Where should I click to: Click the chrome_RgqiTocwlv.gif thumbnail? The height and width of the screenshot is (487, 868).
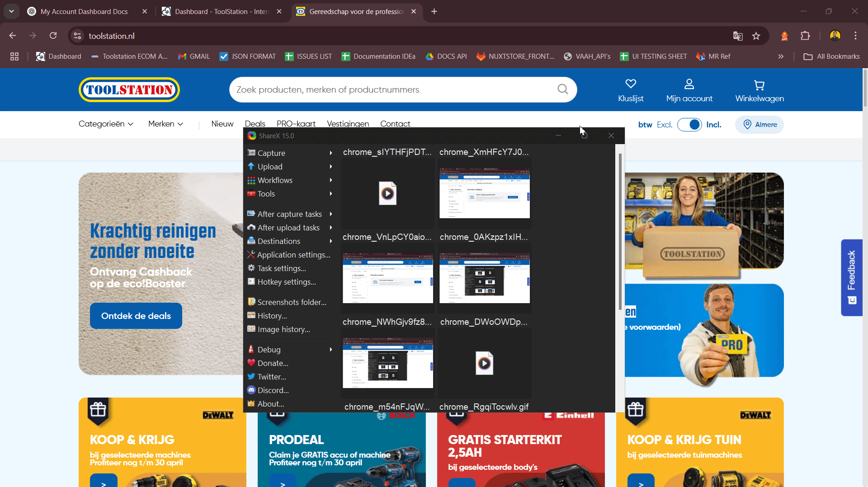pyautogui.click(x=484, y=363)
